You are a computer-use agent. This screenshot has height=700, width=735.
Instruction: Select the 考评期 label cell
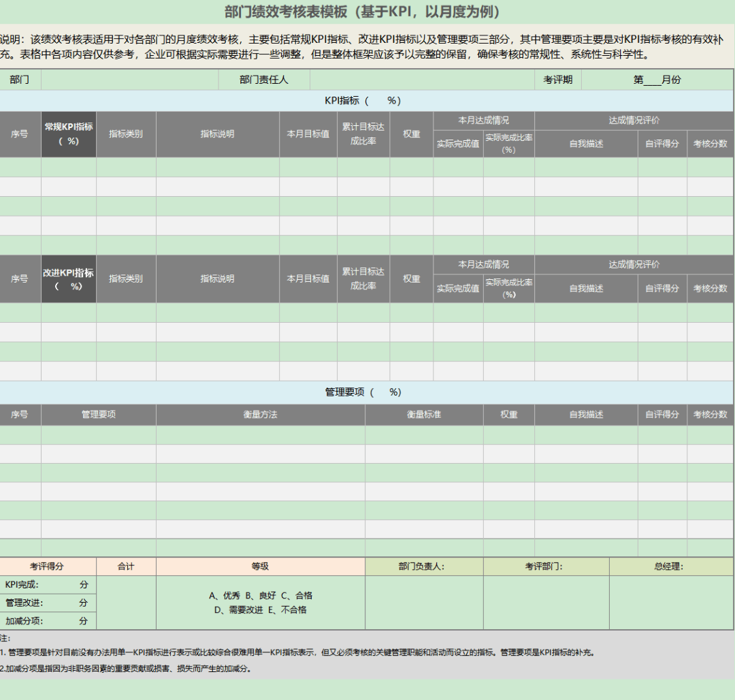558,80
